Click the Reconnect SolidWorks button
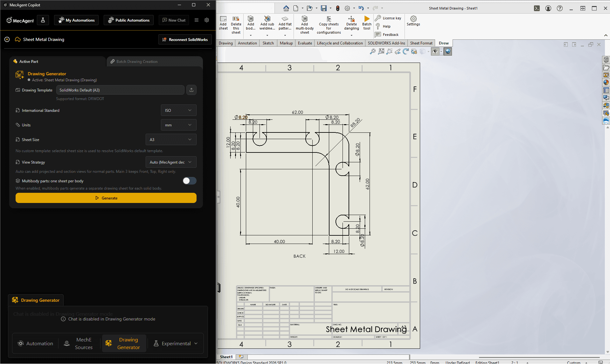The image size is (610, 364). pos(185,40)
